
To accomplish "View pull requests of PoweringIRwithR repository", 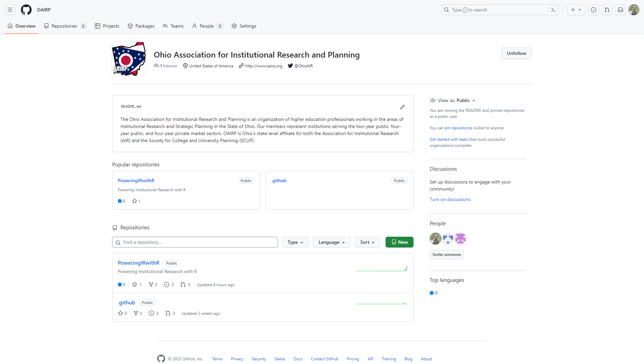I will click(185, 285).
